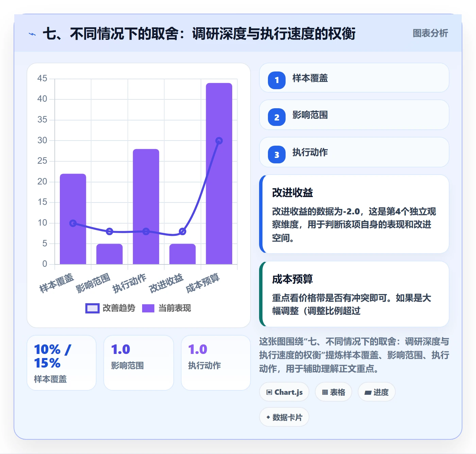Open the 成本预算 detail card
The height and width of the screenshot is (454, 476).
point(354,294)
